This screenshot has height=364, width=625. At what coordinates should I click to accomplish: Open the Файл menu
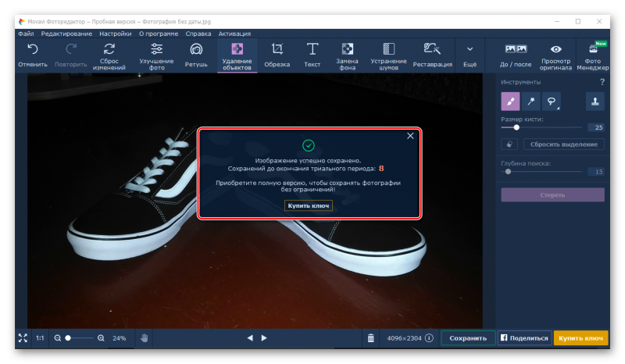[x=25, y=34]
